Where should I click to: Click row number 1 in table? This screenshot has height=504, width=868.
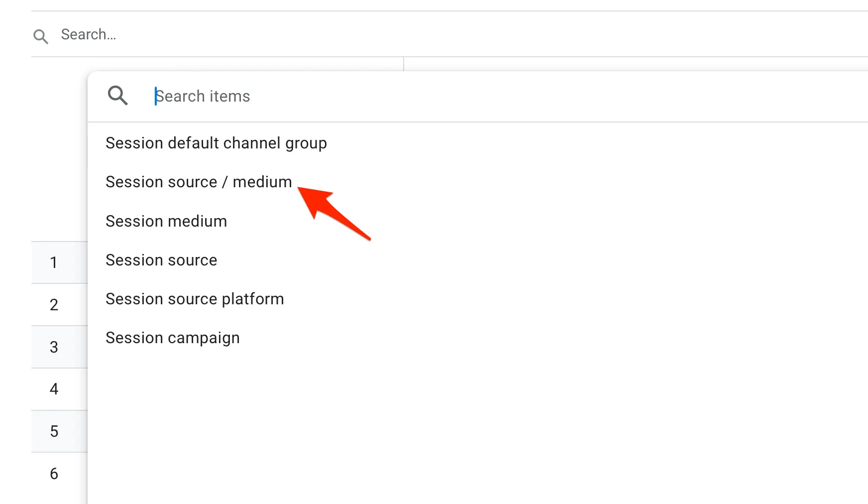[x=54, y=262]
